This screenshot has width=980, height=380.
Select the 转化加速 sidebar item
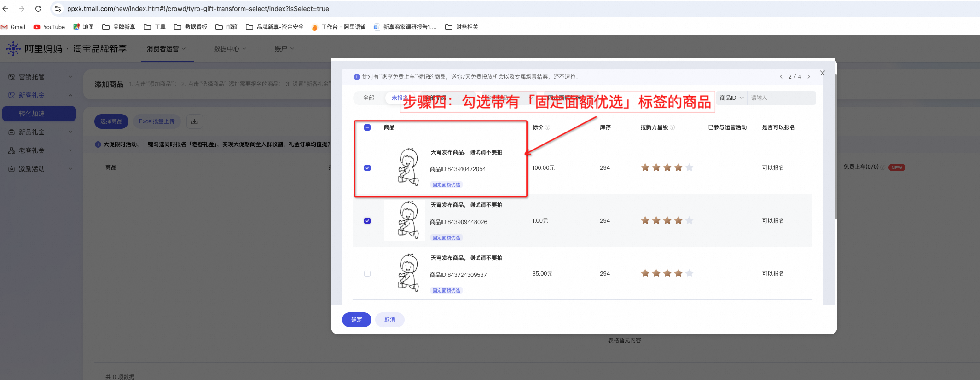[39, 114]
